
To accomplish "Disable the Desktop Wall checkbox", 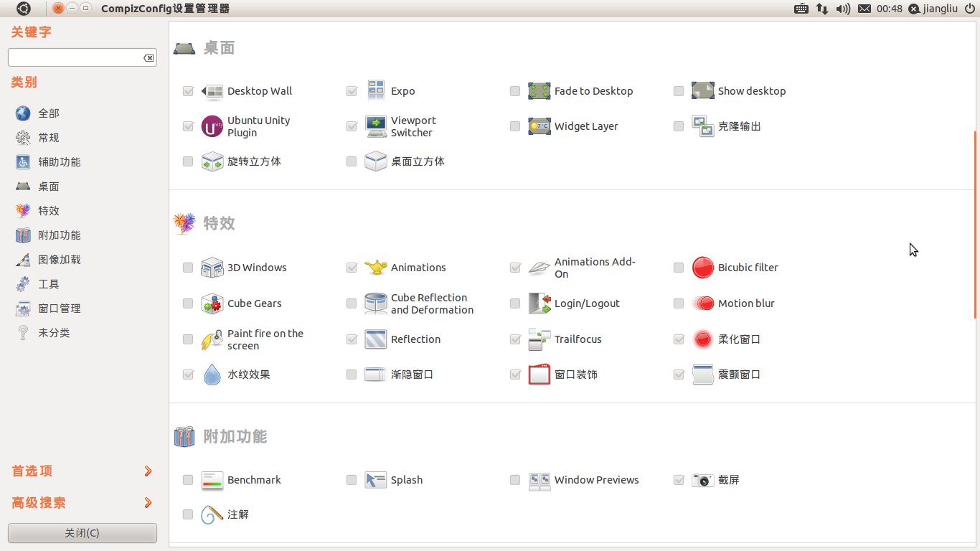I will [188, 91].
